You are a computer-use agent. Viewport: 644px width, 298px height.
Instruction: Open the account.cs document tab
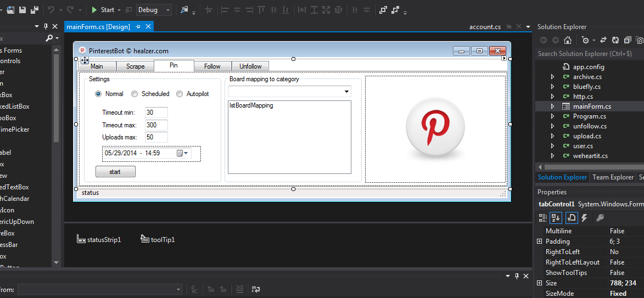[x=485, y=27]
